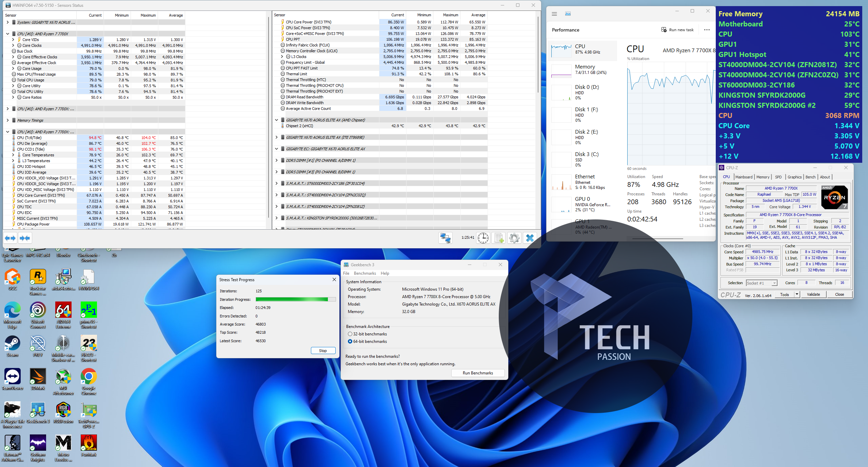Click Run Benchmarks button
The height and width of the screenshot is (467, 868).
tap(477, 373)
